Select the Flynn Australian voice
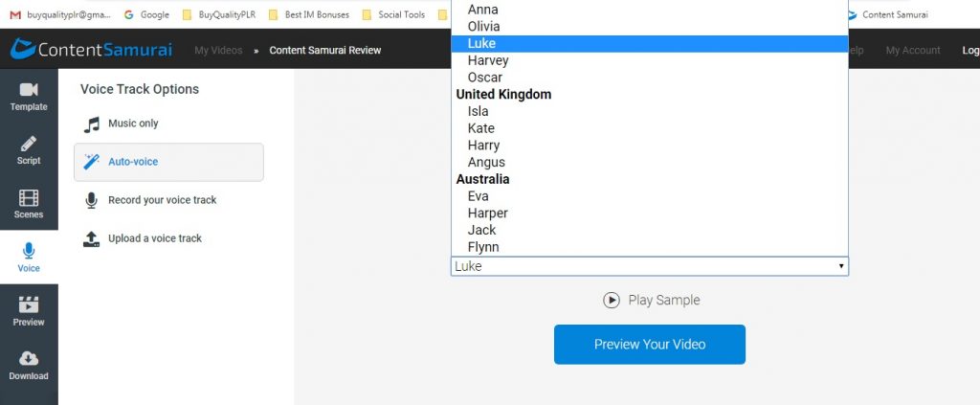 [650, 247]
